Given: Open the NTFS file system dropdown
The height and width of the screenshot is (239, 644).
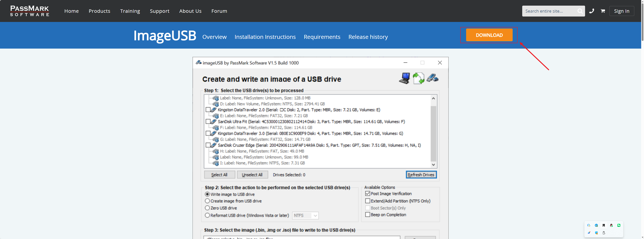Looking at the screenshot, I should [x=305, y=215].
